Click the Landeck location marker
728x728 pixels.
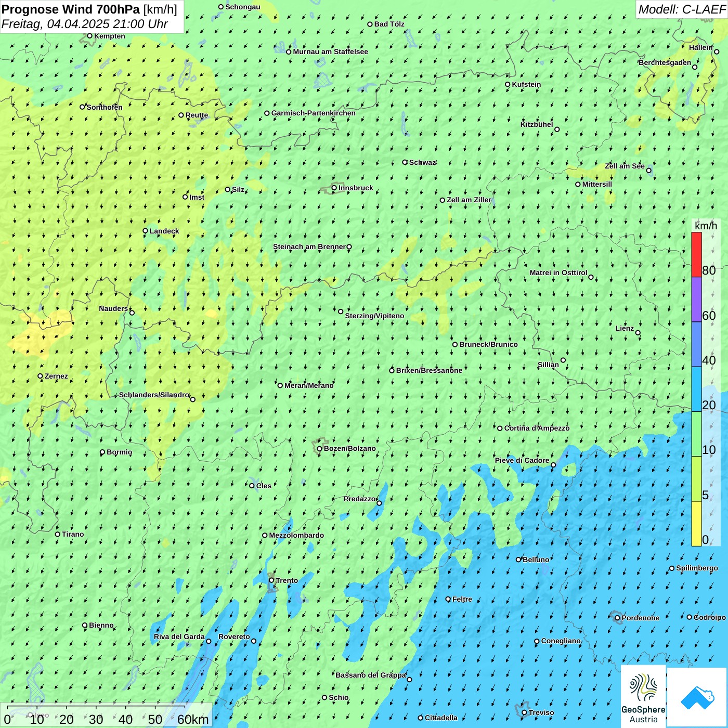146,231
